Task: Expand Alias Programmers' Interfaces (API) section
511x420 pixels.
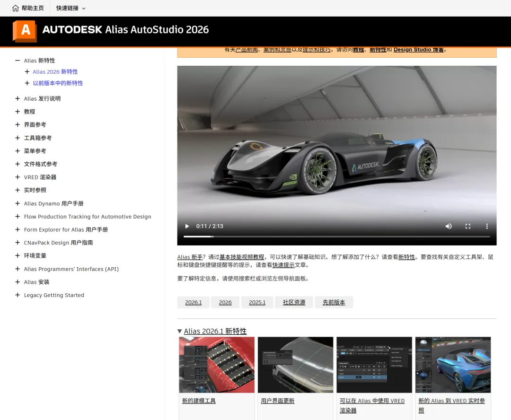Action: [18, 269]
